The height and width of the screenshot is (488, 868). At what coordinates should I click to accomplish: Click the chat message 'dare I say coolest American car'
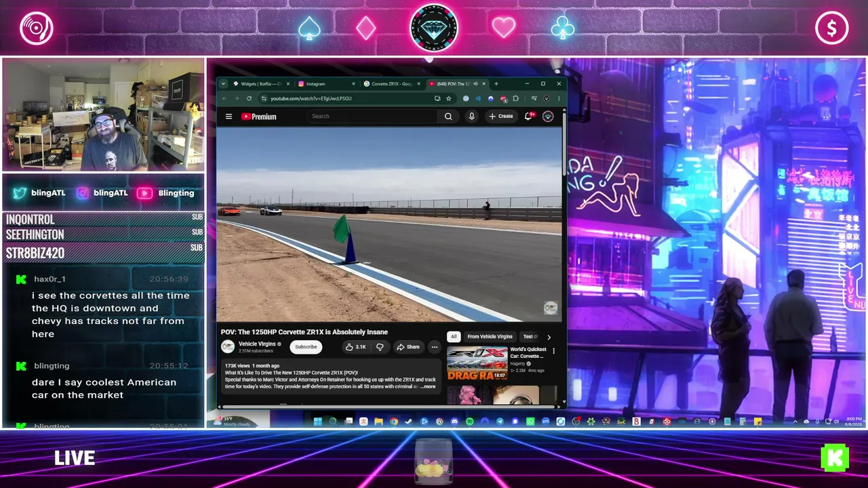[x=104, y=388]
